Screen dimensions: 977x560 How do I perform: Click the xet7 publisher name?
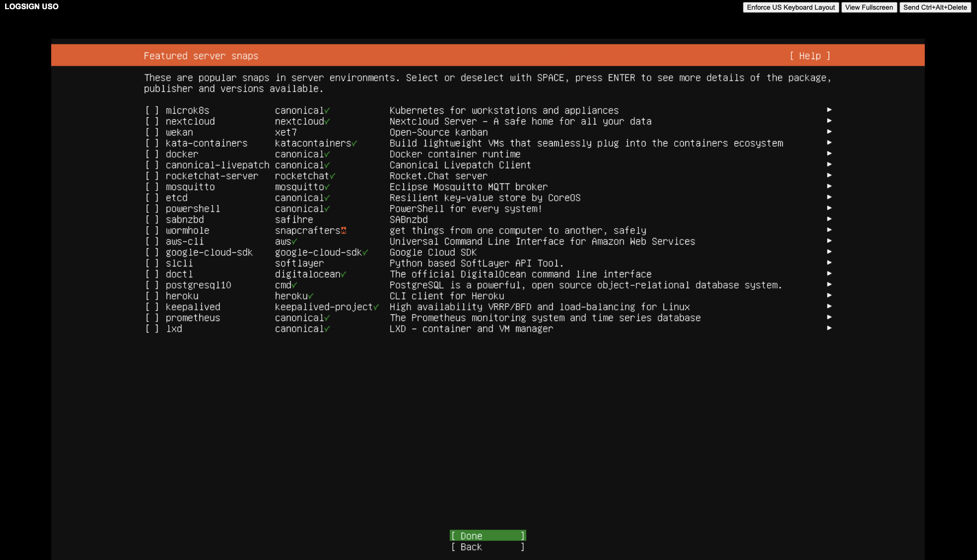(x=286, y=132)
